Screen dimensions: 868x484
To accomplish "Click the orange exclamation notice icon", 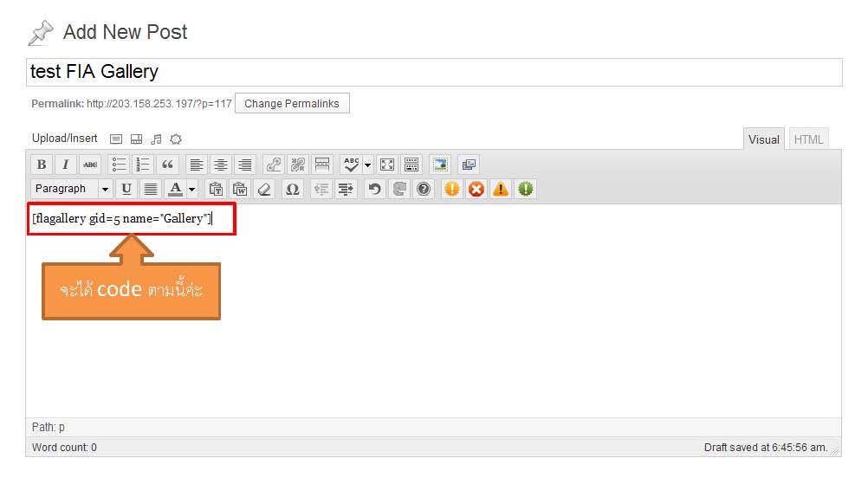I will click(x=451, y=189).
